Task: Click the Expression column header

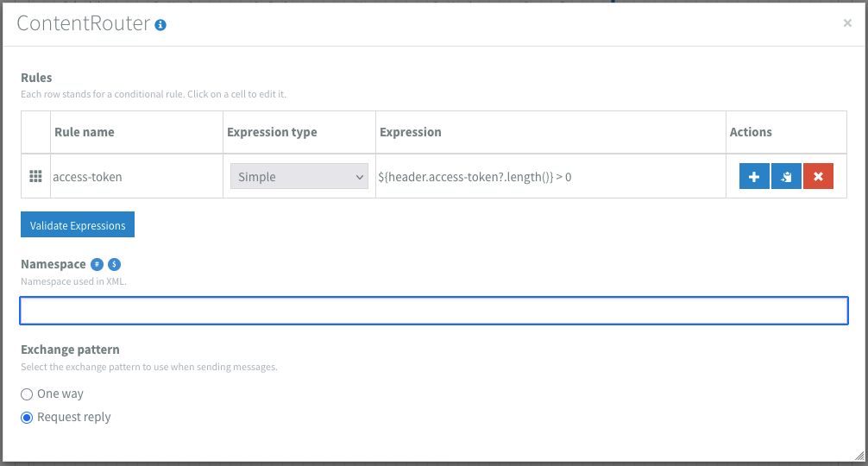Action: coord(410,132)
